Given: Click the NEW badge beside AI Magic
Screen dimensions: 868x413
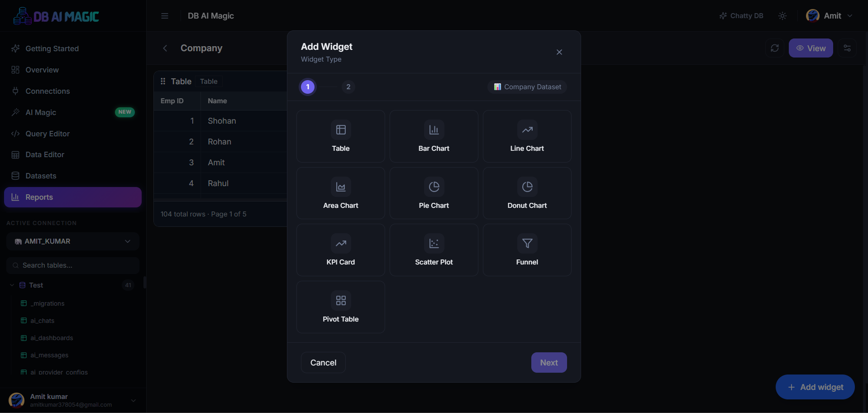Looking at the screenshot, I should coord(125,112).
